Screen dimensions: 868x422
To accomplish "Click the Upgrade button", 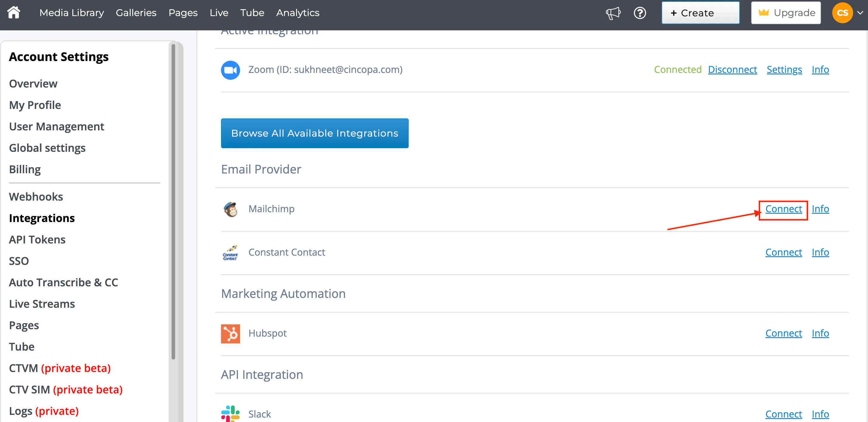I will click(786, 13).
